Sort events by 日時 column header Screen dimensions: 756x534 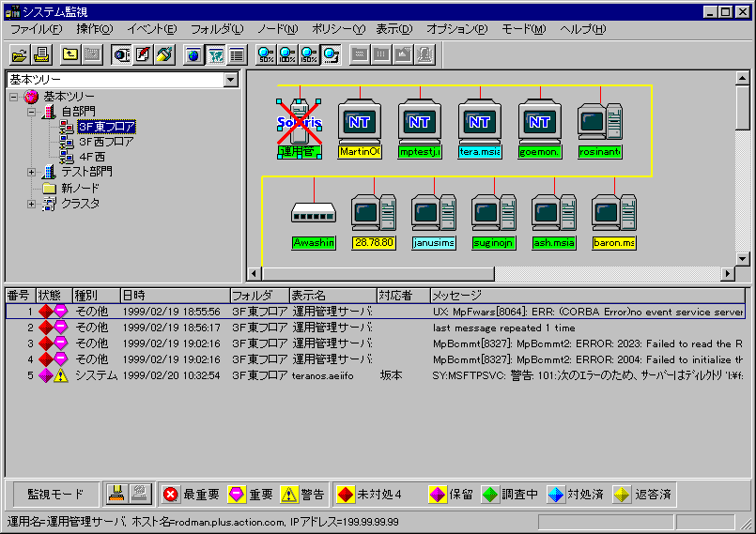175,296
